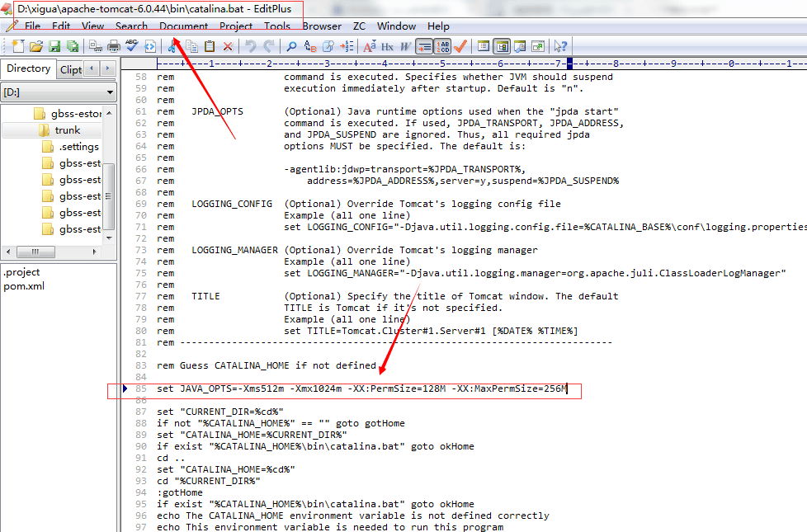The width and height of the screenshot is (807, 532).
Task: Open the Window menu
Action: (x=396, y=26)
